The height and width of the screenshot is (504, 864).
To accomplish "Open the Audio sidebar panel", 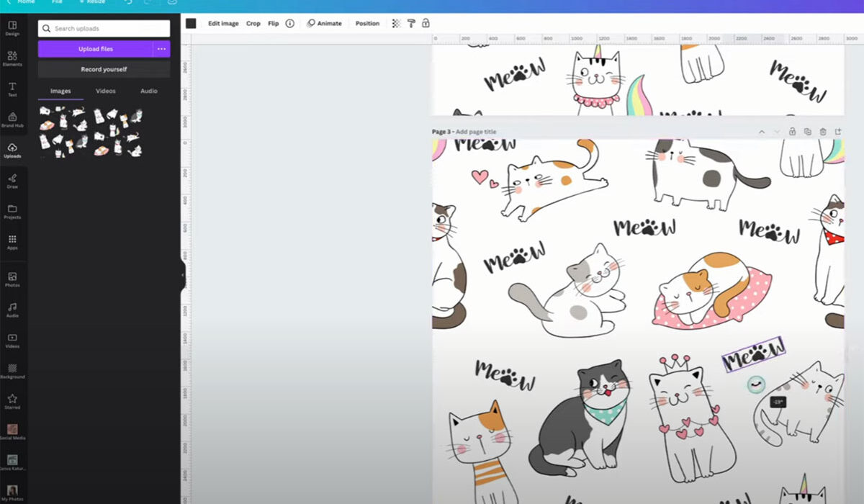I will point(12,310).
